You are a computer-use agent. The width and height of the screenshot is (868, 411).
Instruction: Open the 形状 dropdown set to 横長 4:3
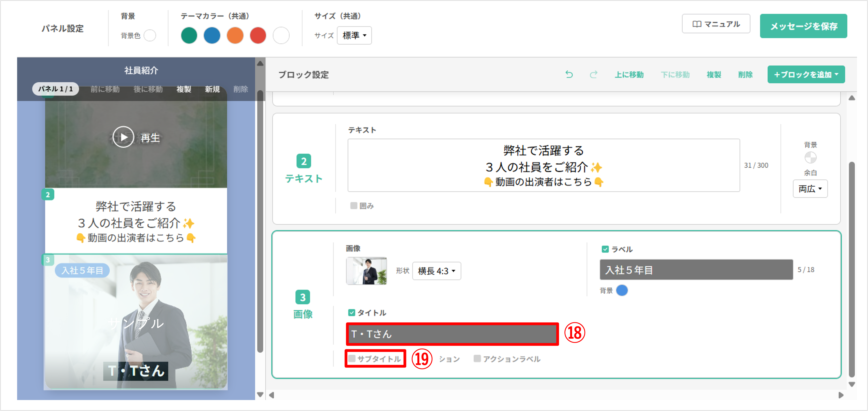pyautogui.click(x=436, y=271)
